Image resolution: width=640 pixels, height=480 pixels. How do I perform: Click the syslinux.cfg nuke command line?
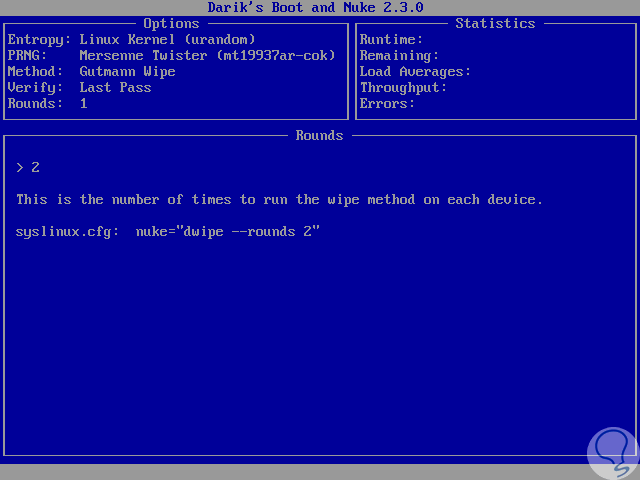tap(168, 231)
